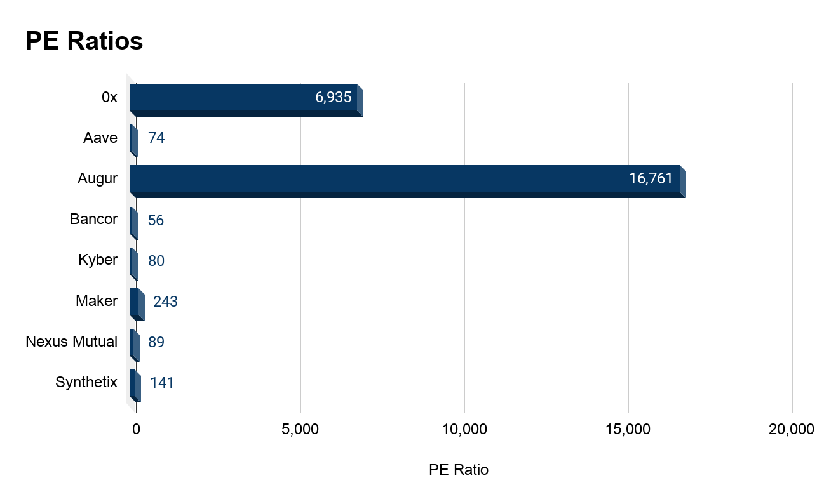Screen dimensions: 817x504
Task: Click the Aave category label
Action: click(x=100, y=138)
